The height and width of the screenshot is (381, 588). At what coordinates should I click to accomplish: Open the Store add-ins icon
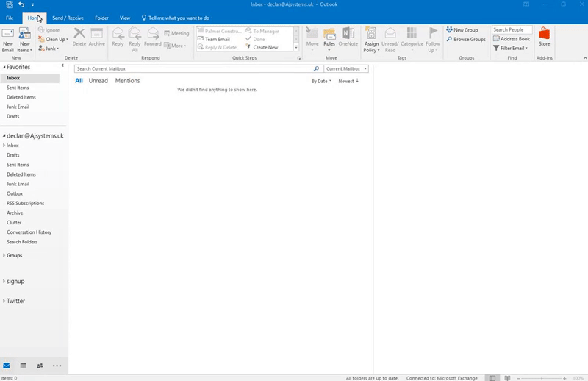[x=544, y=37]
